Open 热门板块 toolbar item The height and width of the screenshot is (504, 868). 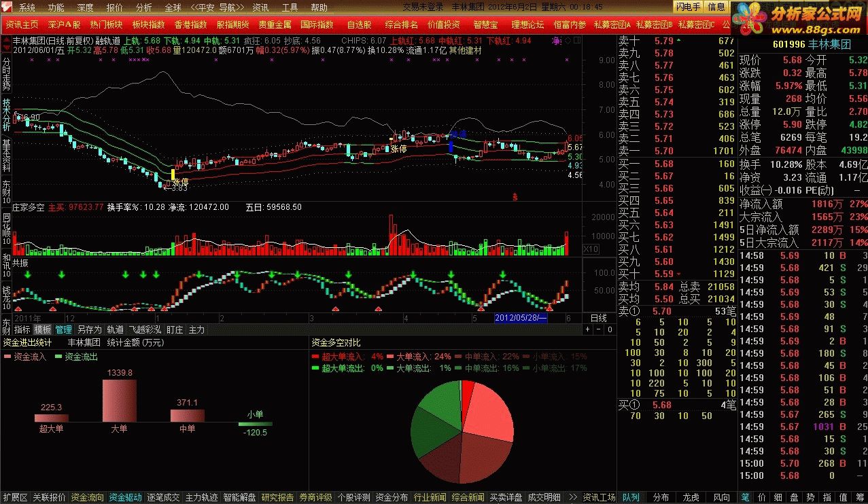106,24
